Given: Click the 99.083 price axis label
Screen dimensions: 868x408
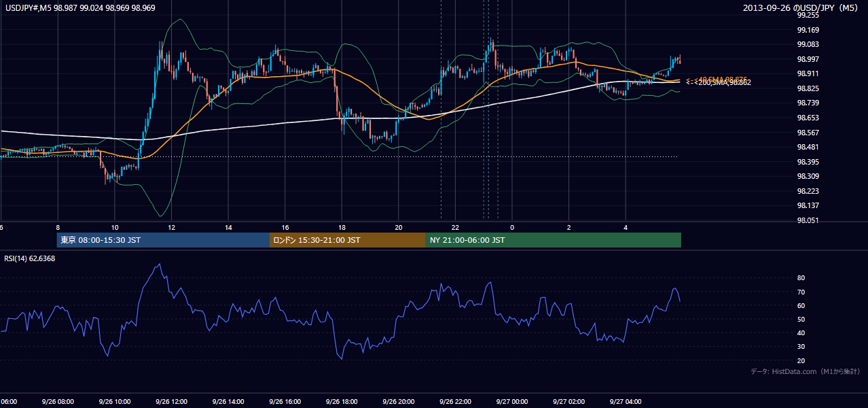Looking at the screenshot, I should coord(808,44).
